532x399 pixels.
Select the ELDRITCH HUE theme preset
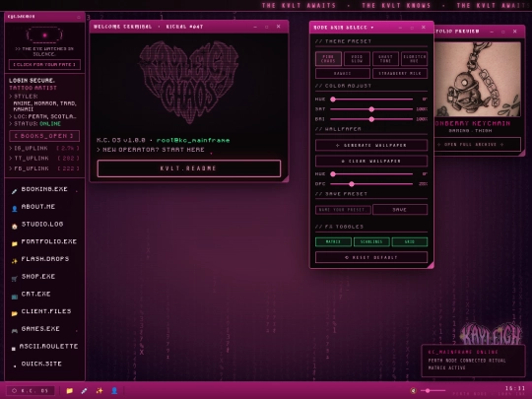414,59
